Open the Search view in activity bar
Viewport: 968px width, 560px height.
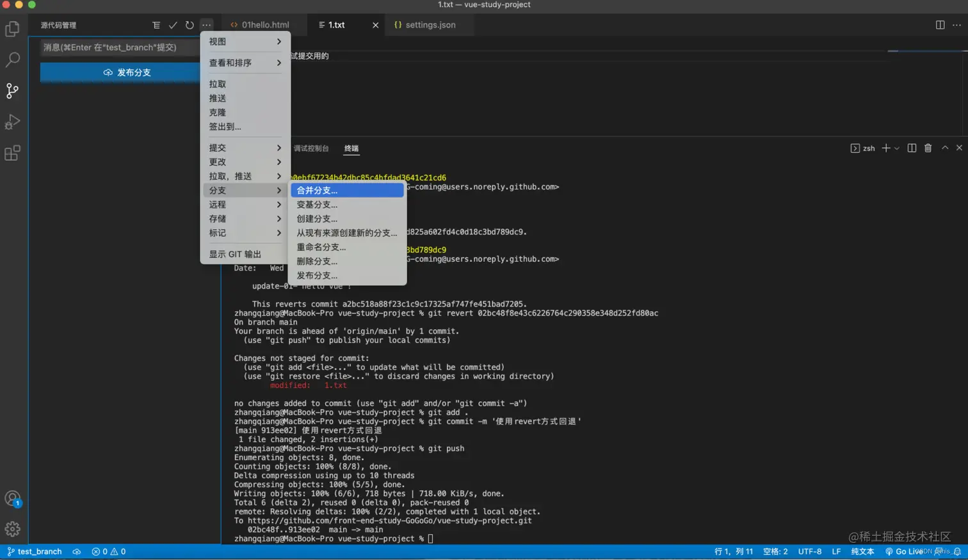pos(12,60)
